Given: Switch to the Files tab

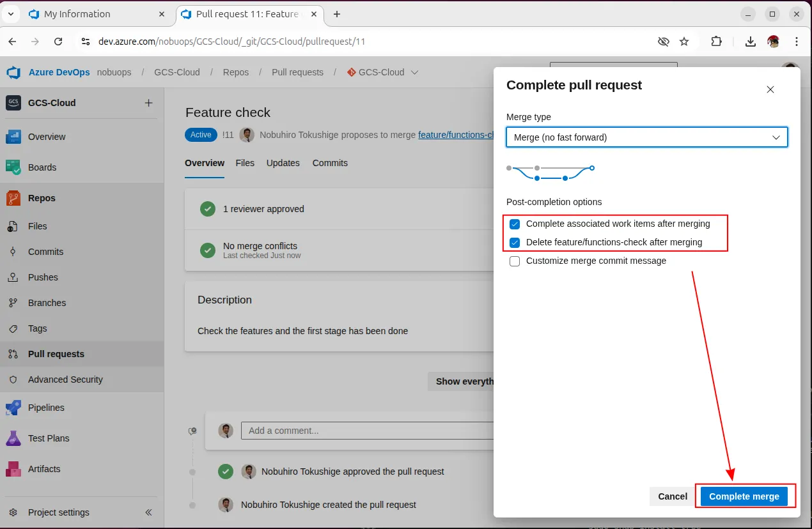Looking at the screenshot, I should pos(245,163).
